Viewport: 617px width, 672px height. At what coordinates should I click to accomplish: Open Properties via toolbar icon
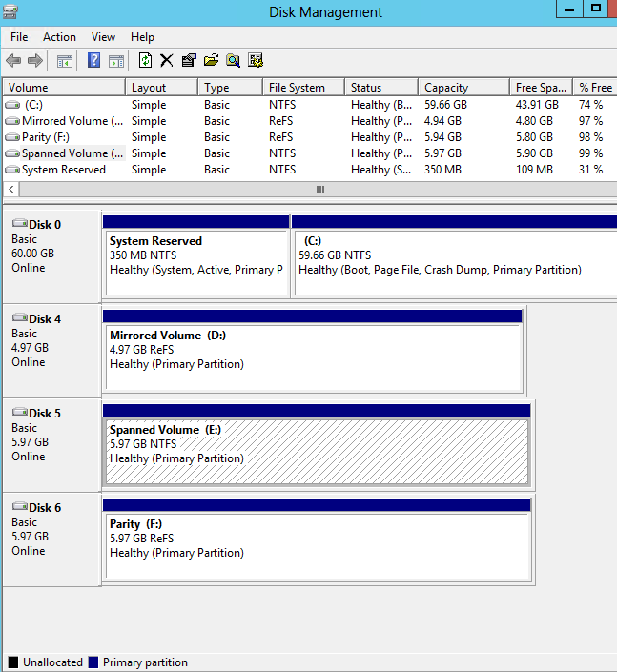point(189,61)
